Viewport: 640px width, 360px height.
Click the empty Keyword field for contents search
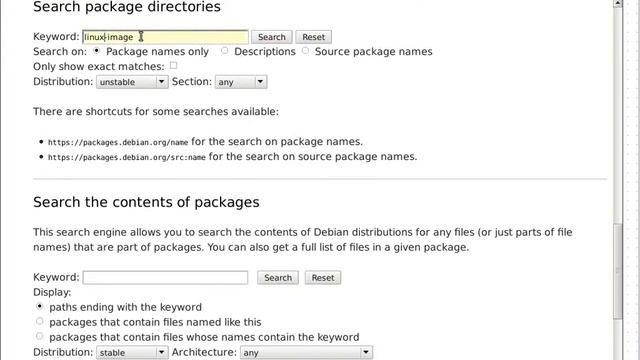click(x=165, y=278)
